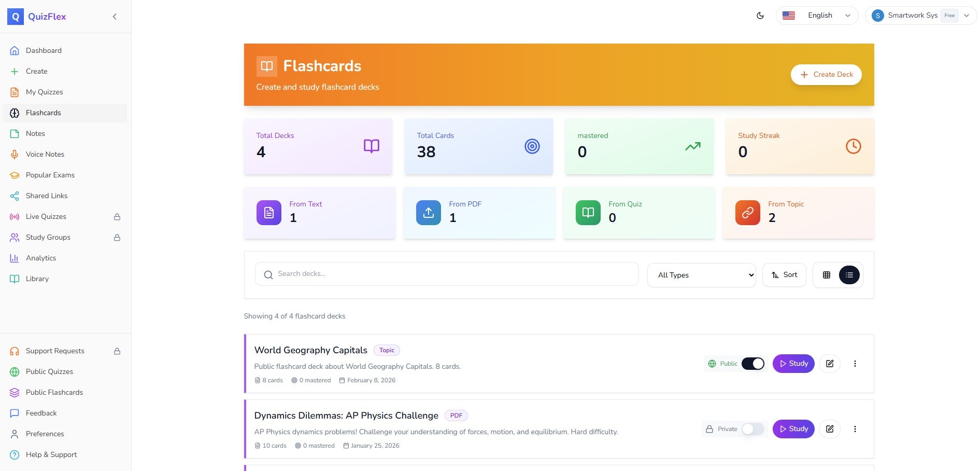The height and width of the screenshot is (471, 980).
Task: Toggle the World Geography Capitals deck to private
Action: pos(754,363)
